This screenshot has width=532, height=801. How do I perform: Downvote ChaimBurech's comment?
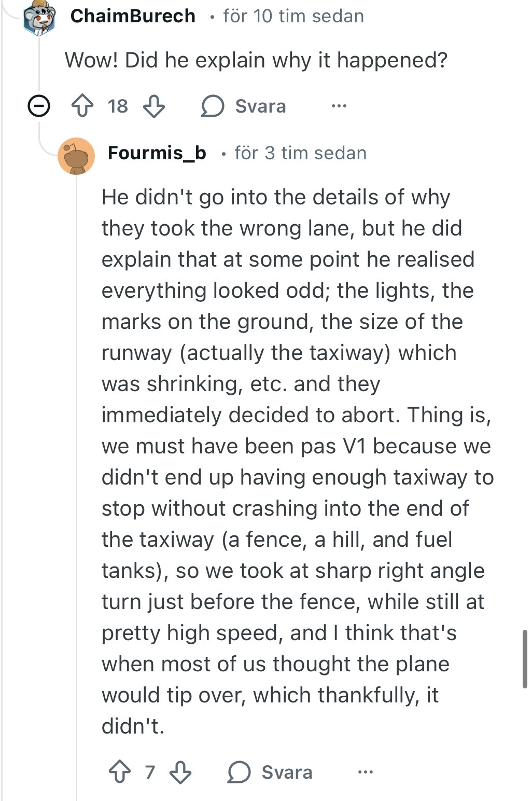153,106
